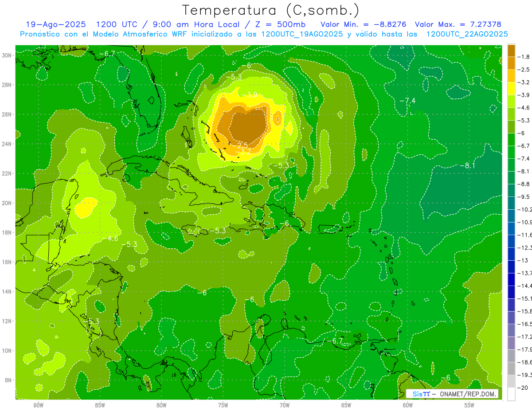Click the '-13' legend scale label
Screen dimensions: 532x411
pos(523,260)
